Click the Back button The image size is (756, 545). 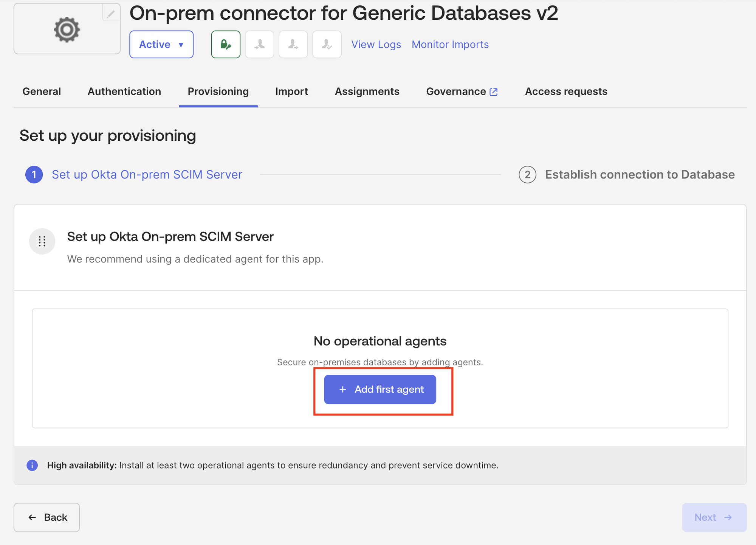(x=47, y=517)
